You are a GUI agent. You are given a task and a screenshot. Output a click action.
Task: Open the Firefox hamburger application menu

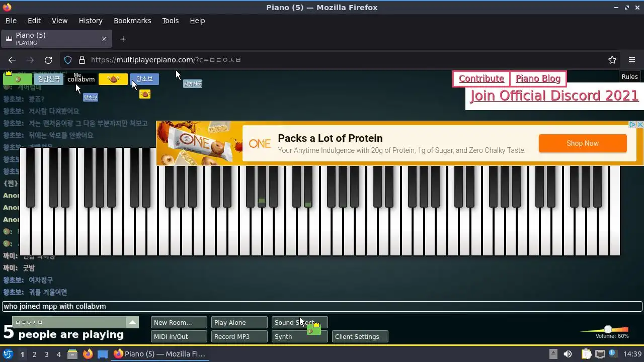632,60
